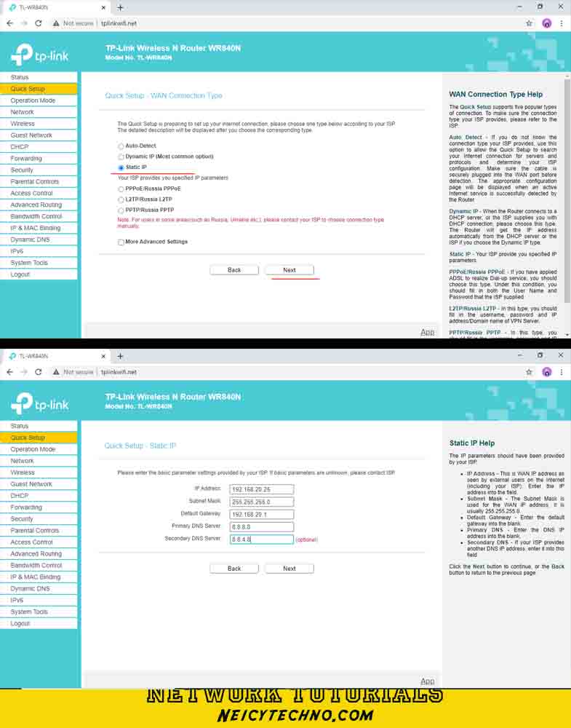Viewport: 571px width, 728px height.
Task: Click scrollbar of WAN Connection Type Help panel
Action: pyautogui.click(x=567, y=190)
